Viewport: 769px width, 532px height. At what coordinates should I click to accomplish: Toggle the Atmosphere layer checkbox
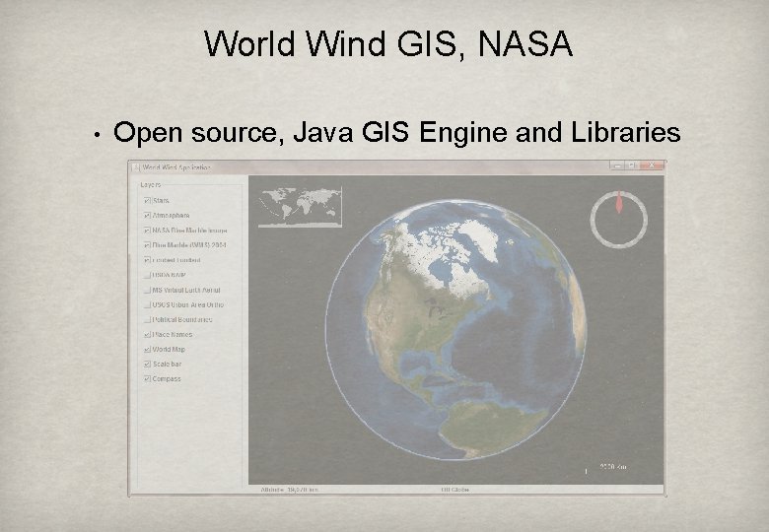point(147,216)
